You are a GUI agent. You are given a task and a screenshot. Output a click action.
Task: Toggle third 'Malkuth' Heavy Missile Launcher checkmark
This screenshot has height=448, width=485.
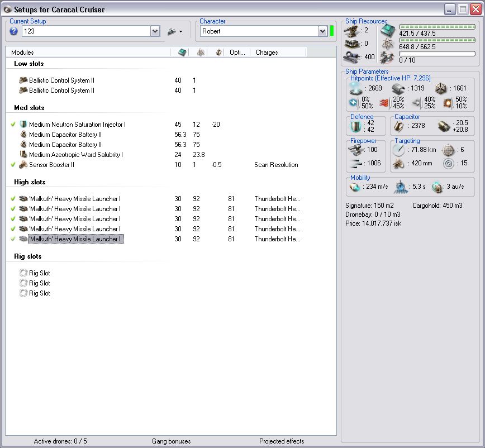pyautogui.click(x=13, y=218)
